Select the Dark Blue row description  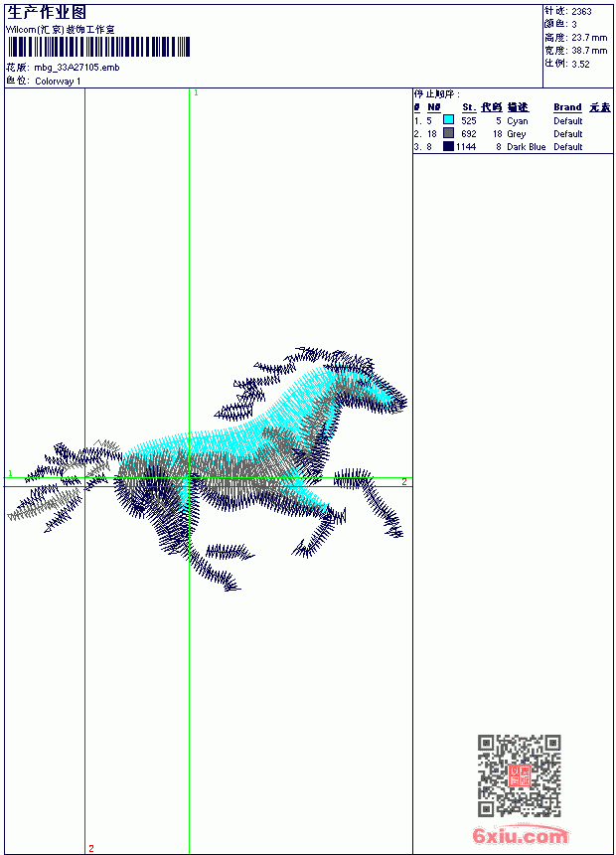[x=526, y=147]
